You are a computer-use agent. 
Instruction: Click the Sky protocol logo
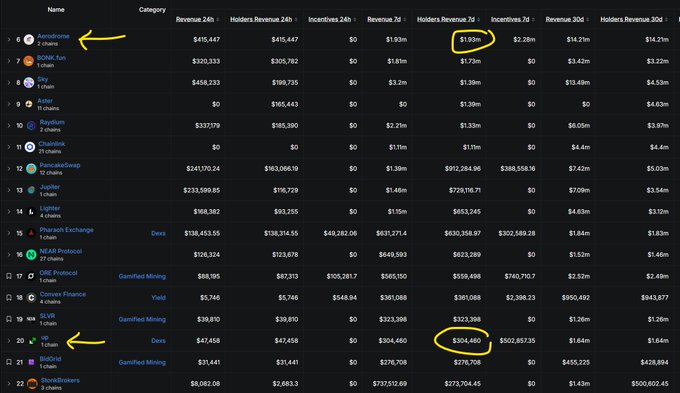[29, 82]
